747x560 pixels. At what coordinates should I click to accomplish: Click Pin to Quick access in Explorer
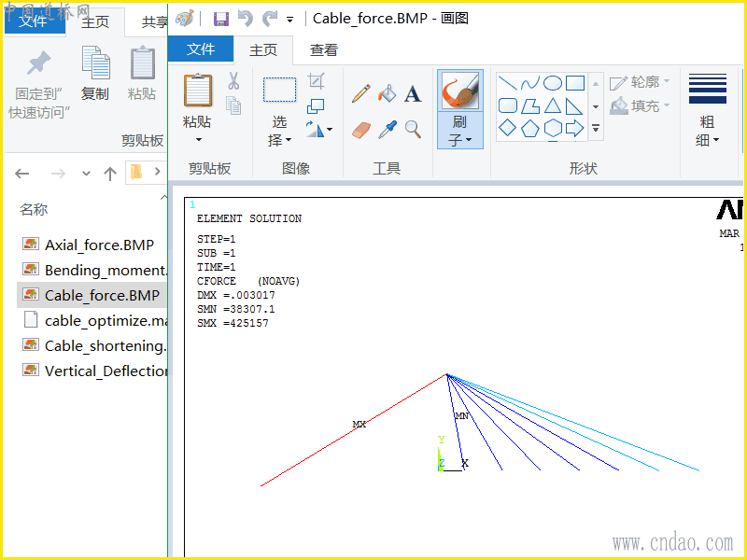tap(38, 85)
